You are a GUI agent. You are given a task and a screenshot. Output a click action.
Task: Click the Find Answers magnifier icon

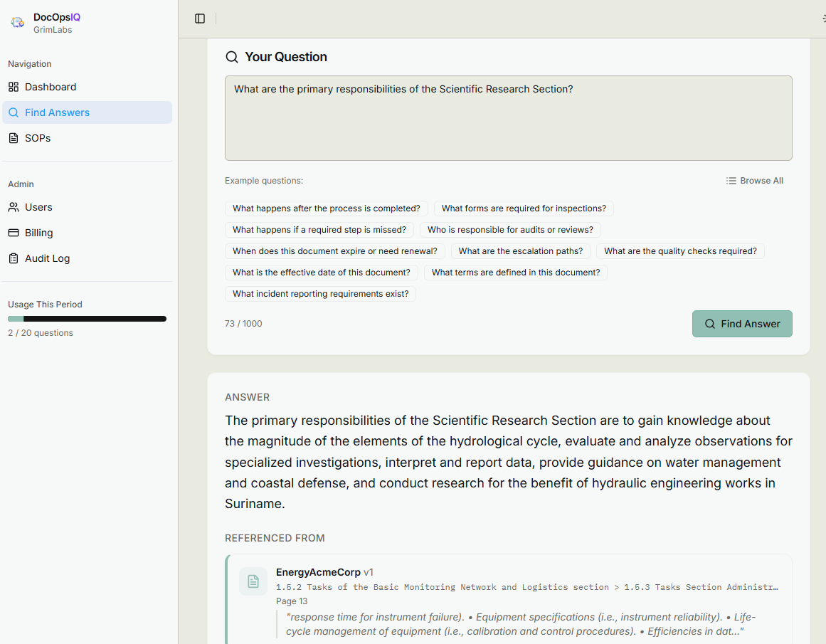[14, 112]
